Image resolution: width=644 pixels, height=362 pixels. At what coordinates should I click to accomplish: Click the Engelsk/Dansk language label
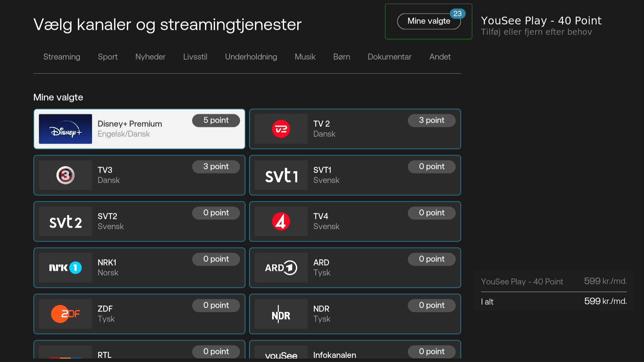click(x=124, y=134)
